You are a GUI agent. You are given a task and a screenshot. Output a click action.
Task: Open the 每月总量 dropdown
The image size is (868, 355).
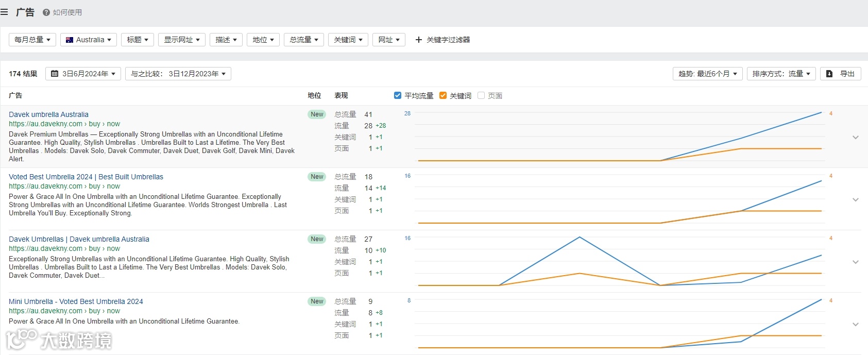click(x=32, y=40)
